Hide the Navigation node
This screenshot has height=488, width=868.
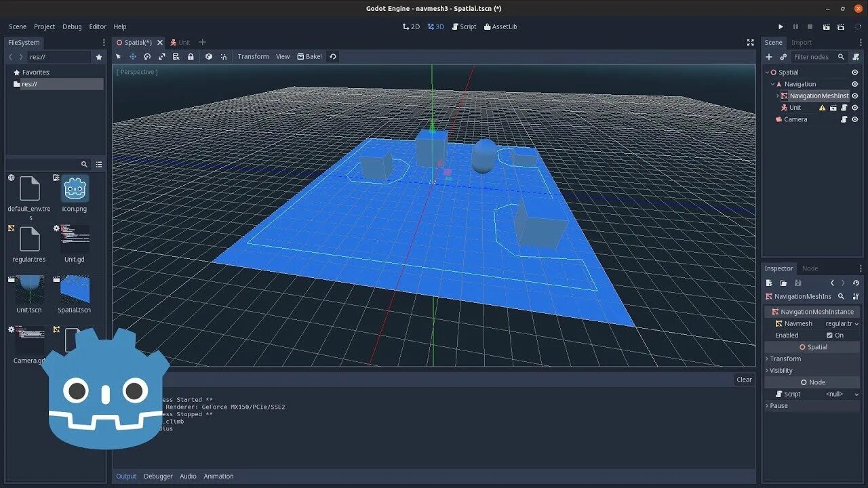[854, 84]
